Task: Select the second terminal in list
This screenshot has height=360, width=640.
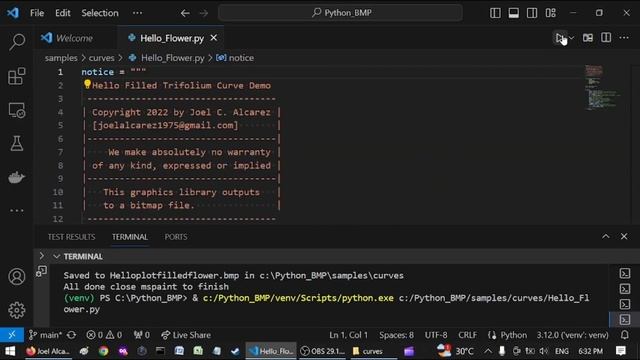Action: pos(625,289)
